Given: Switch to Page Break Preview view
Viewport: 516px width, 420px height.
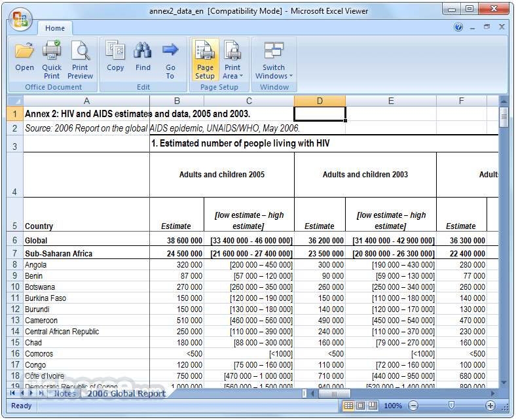Looking at the screenshot, I should pos(373,406).
